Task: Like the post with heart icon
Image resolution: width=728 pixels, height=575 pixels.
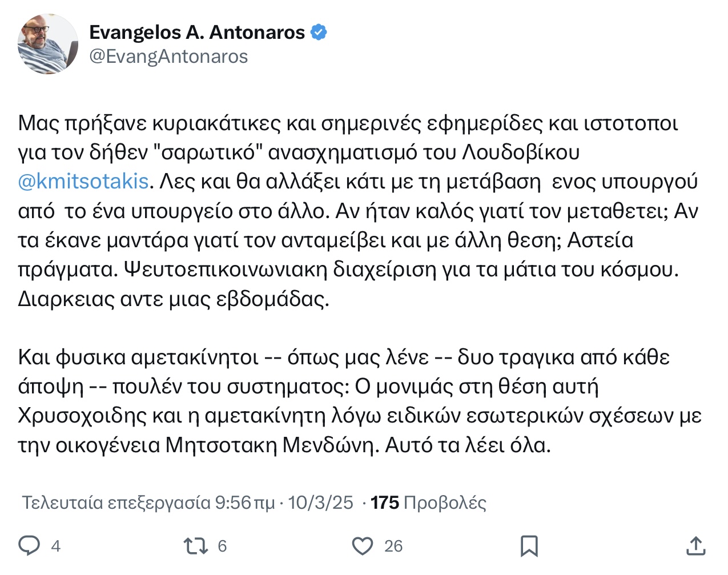Action: [362, 546]
